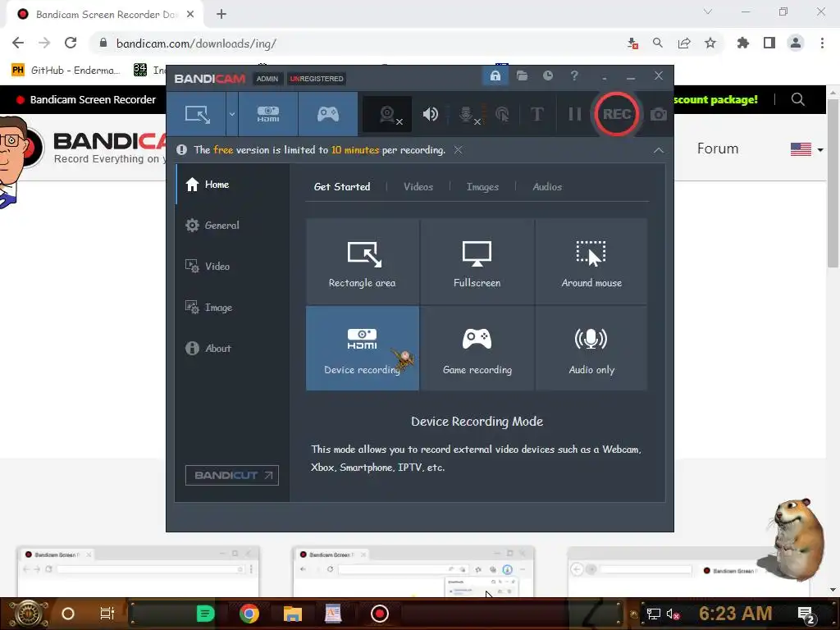Screen dimensions: 840x630
Task: Take a screenshot with the camera icon
Action: point(659,114)
